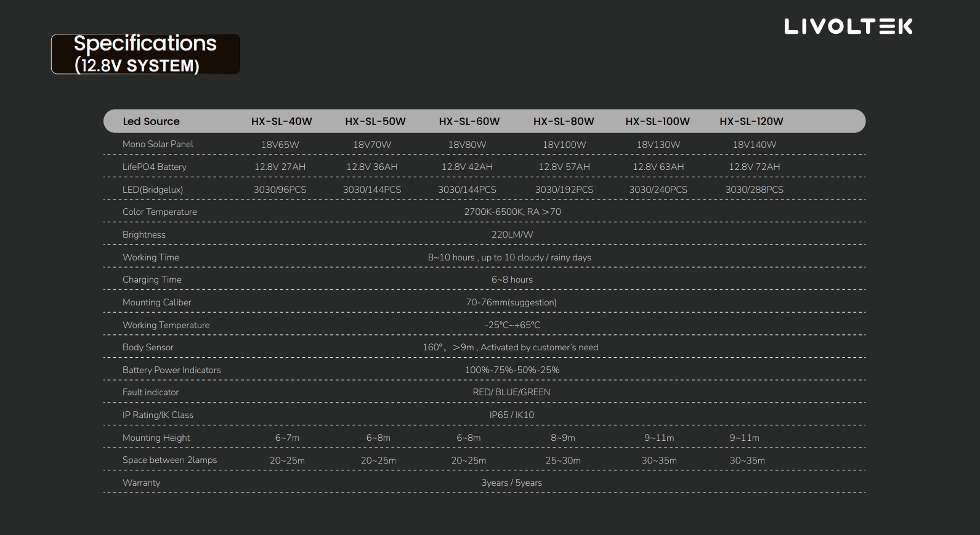This screenshot has height=535, width=980.
Task: Click the Charging Time row label
Action: click(x=152, y=280)
